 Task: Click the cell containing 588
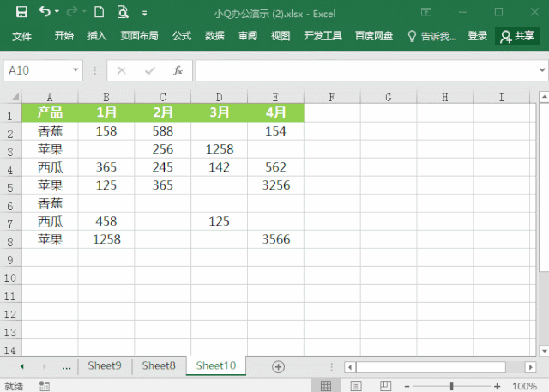[163, 131]
